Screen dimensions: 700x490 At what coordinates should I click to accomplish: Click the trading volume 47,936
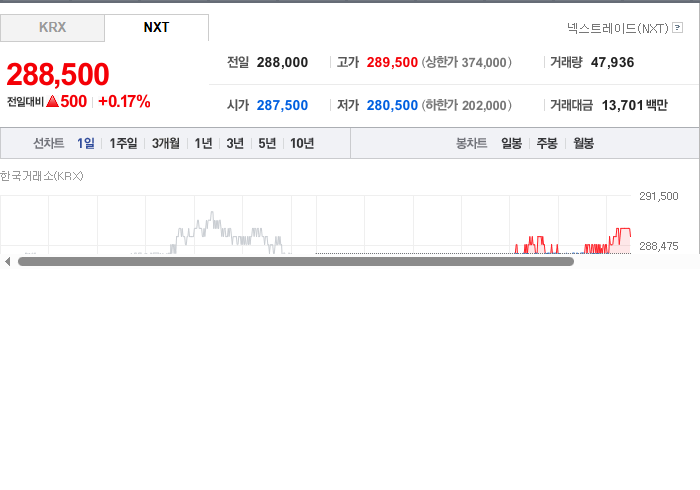tap(612, 62)
